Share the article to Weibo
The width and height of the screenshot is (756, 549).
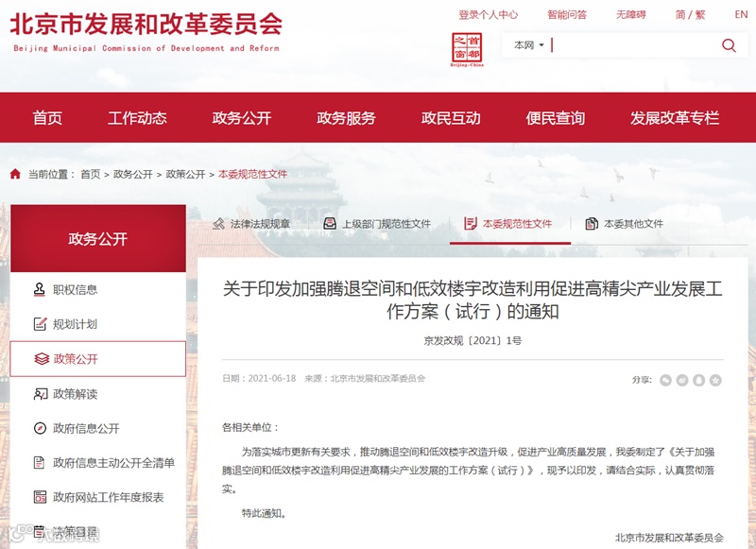pos(682,380)
